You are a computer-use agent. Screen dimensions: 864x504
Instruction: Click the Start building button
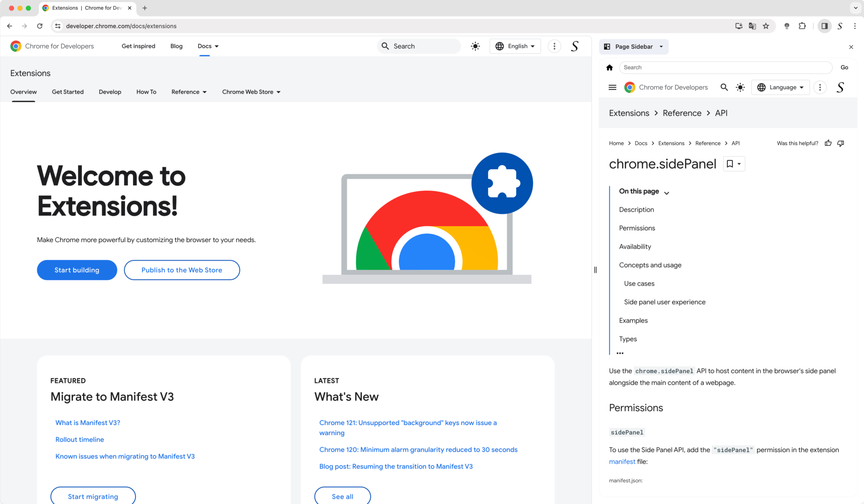click(77, 270)
